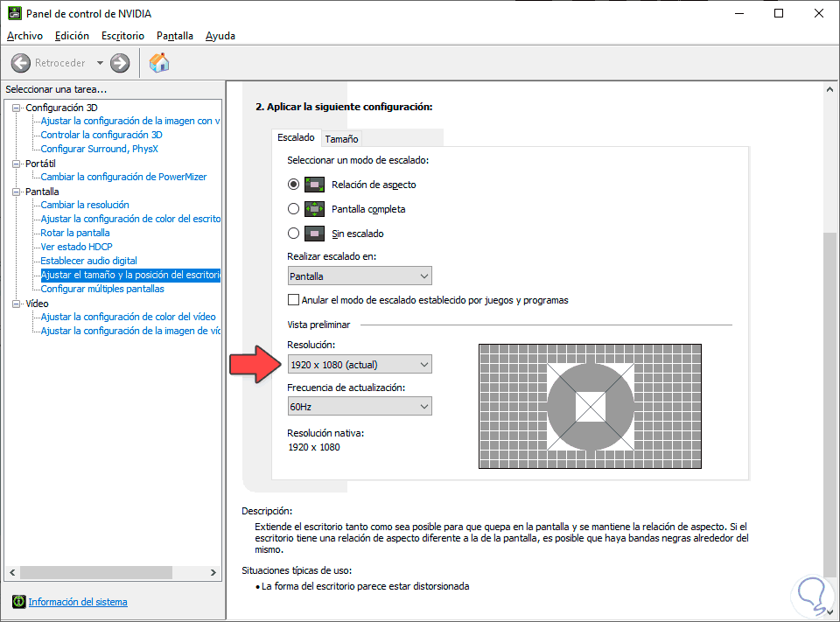Click the Sin escalado scaling icon
The height and width of the screenshot is (622, 840).
pos(314,234)
